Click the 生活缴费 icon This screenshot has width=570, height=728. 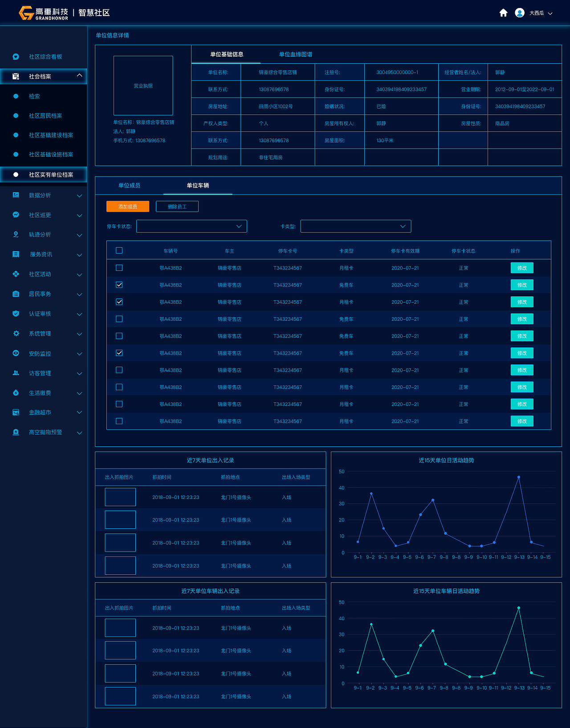point(16,393)
